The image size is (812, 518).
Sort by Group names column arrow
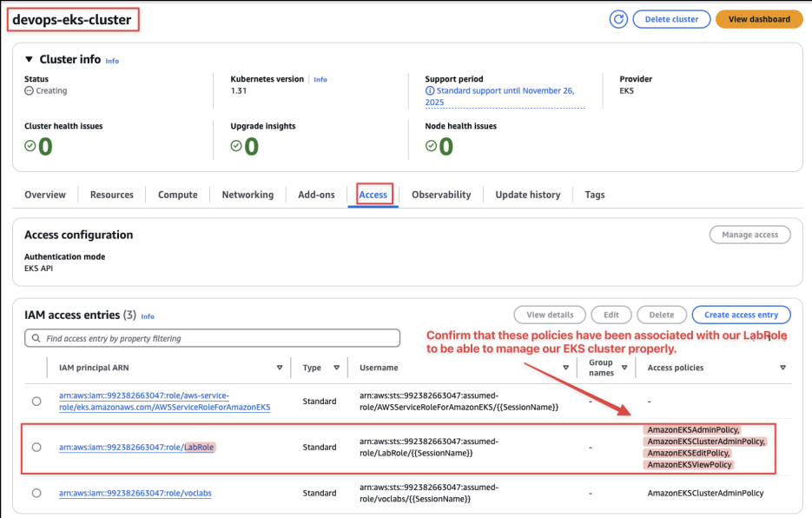coord(624,368)
